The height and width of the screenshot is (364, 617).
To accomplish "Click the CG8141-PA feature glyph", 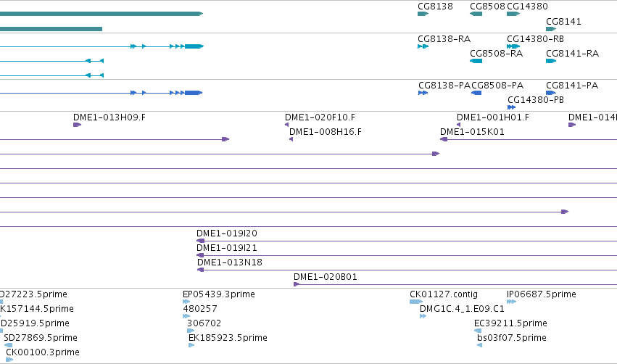I will (551, 93).
